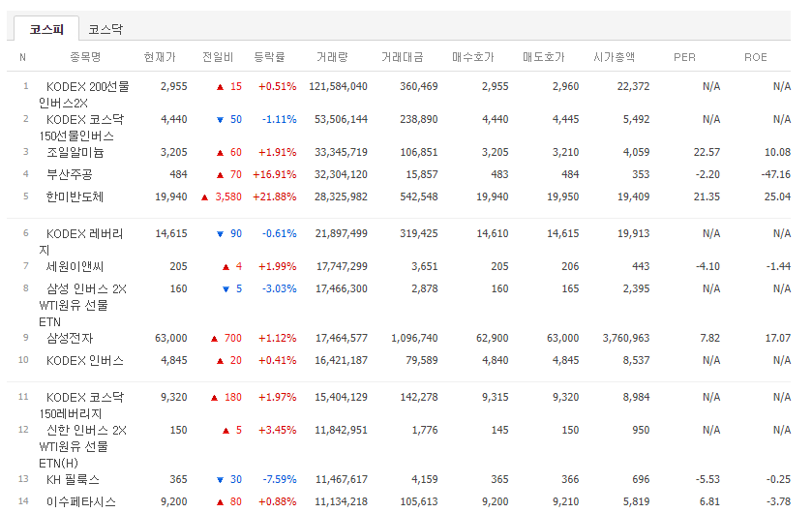812x513 pixels.
Task: Click the ROE column header
Action: 756,57
